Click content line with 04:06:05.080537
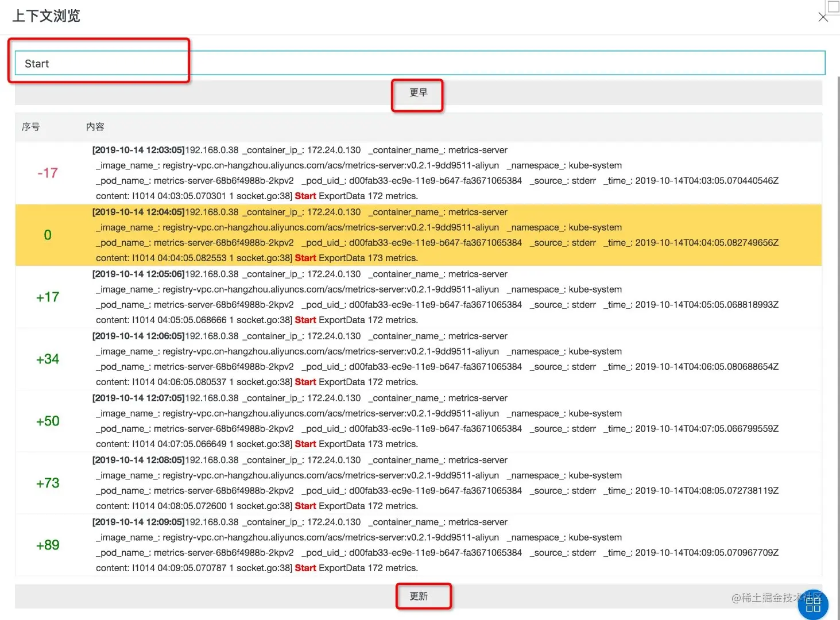Image resolution: width=840 pixels, height=620 pixels. (x=257, y=382)
